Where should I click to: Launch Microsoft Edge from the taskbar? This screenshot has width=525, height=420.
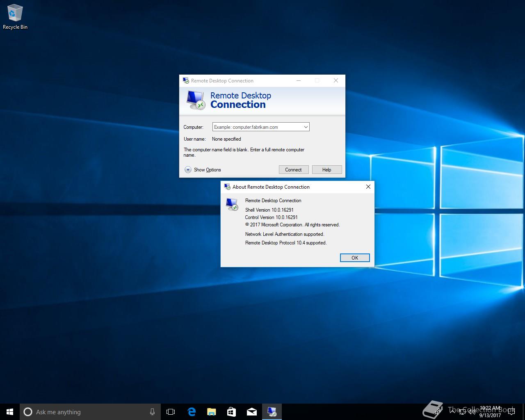pyautogui.click(x=191, y=412)
